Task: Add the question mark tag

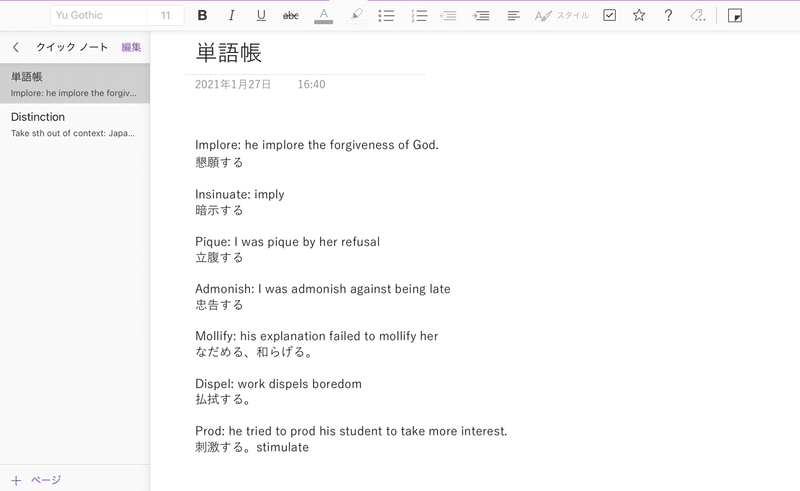Action: [x=668, y=15]
